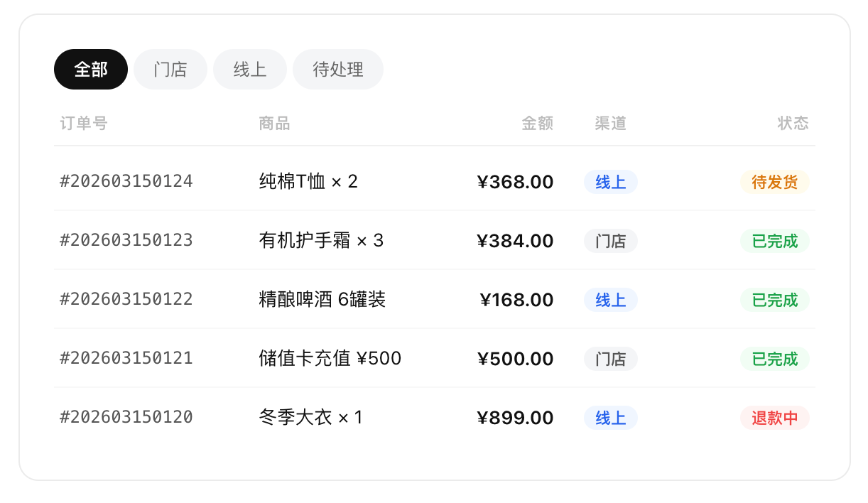The height and width of the screenshot is (503, 868).
Task: Switch to the 门店 filter tab
Action: click(170, 69)
